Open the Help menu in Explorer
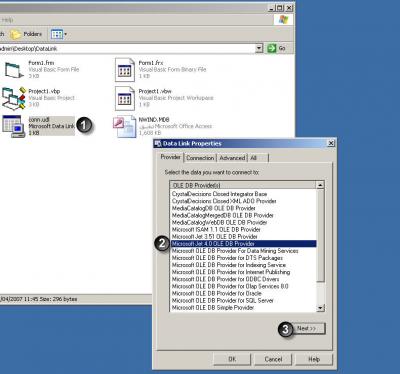The width and height of the screenshot is (400, 374). point(7,20)
